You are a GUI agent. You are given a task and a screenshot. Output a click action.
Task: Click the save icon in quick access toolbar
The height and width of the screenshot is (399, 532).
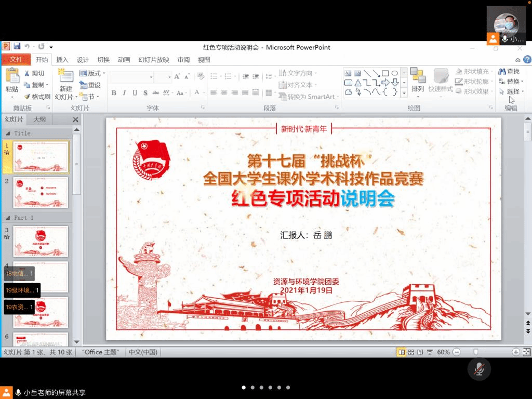click(17, 47)
